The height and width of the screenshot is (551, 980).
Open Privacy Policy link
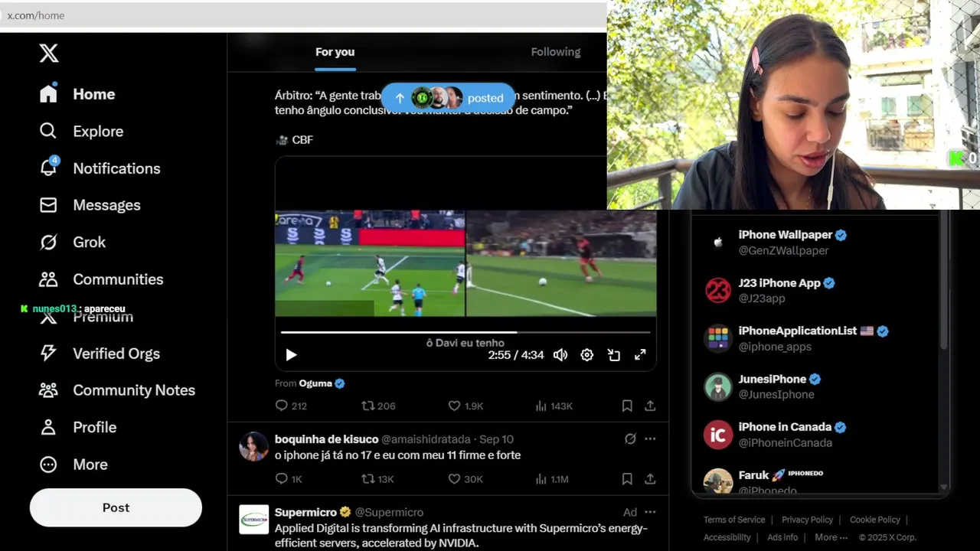coord(807,520)
